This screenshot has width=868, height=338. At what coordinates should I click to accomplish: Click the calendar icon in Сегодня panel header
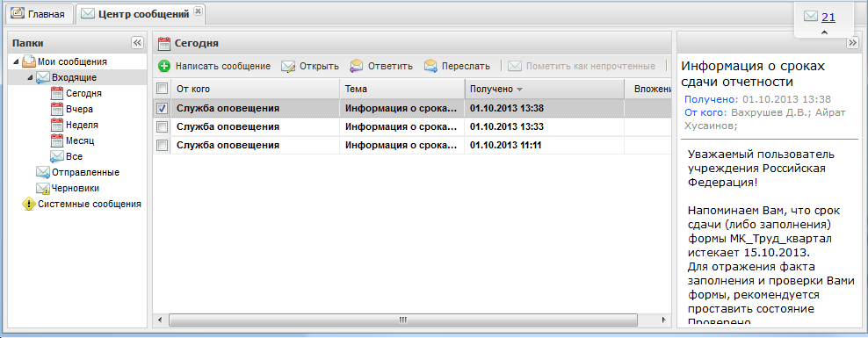point(164,43)
